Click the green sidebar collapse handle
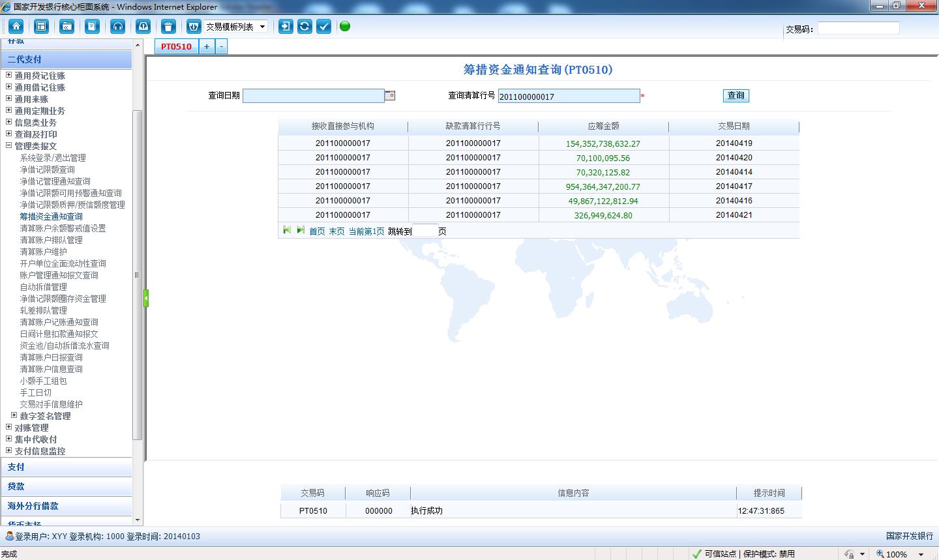Screen dimensions: 939x560 [x=146, y=298]
